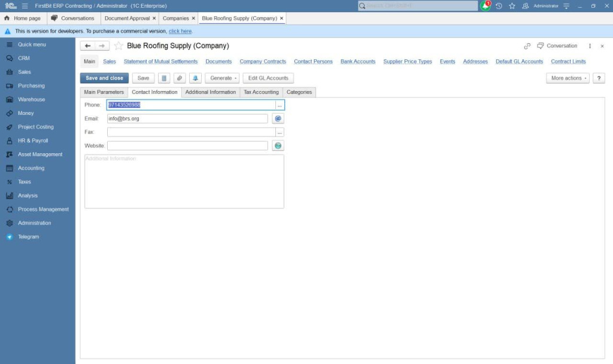Open website using the globe icon
This screenshot has width=613, height=364.
(278, 146)
